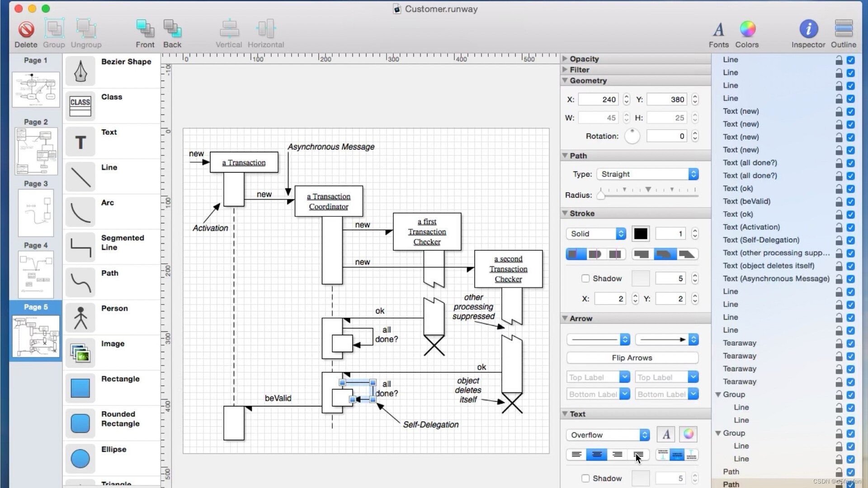Select the Ellipse shape tool
The height and width of the screenshot is (488, 868).
click(x=80, y=459)
